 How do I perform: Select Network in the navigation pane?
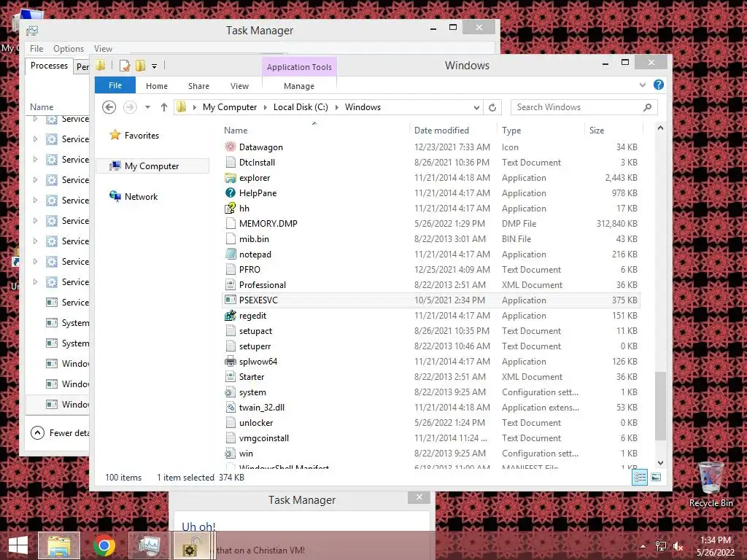pyautogui.click(x=141, y=197)
